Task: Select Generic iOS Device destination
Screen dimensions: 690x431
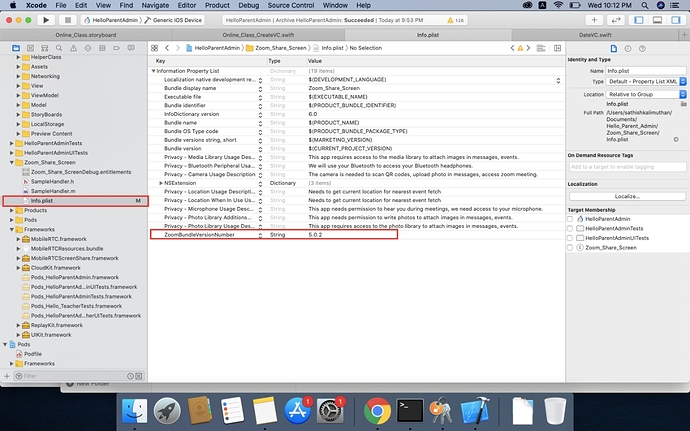Action: click(x=173, y=20)
